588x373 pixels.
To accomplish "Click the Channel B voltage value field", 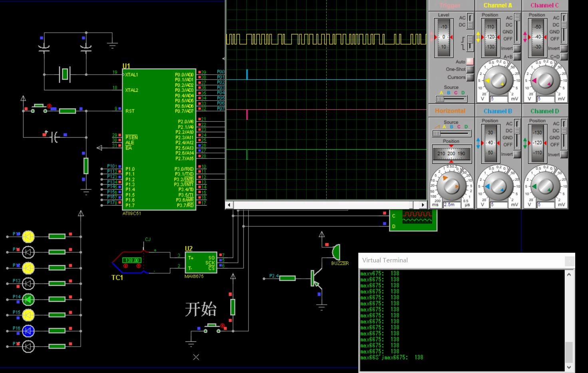I will click(x=499, y=204).
